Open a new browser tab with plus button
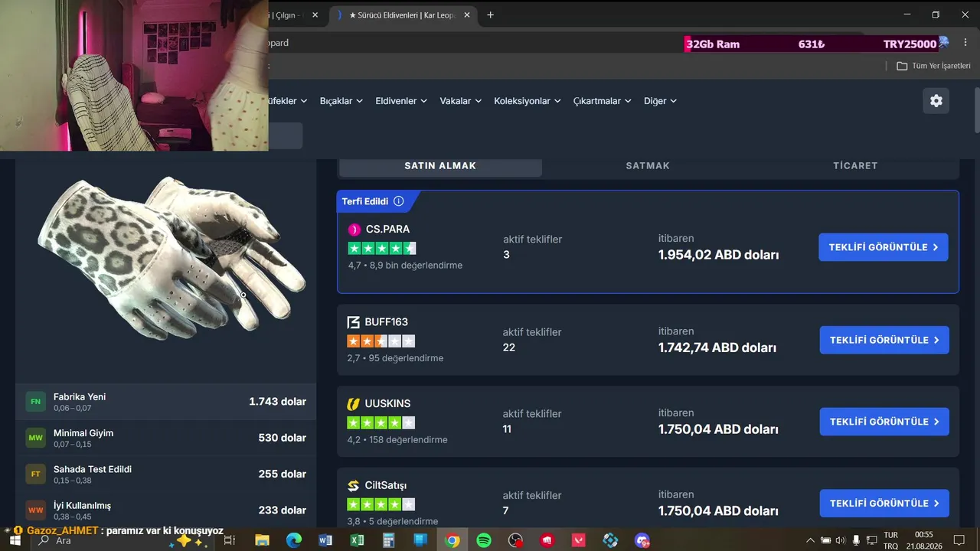980x551 pixels. (x=490, y=15)
